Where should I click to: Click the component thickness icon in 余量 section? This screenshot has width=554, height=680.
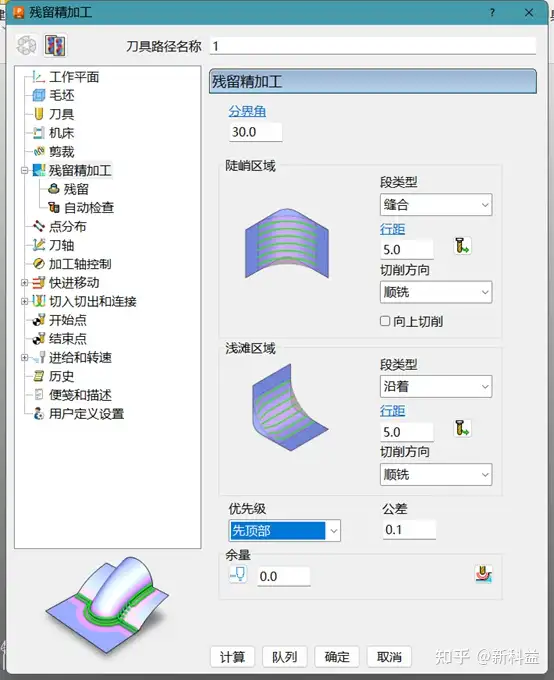pyautogui.click(x=483, y=574)
